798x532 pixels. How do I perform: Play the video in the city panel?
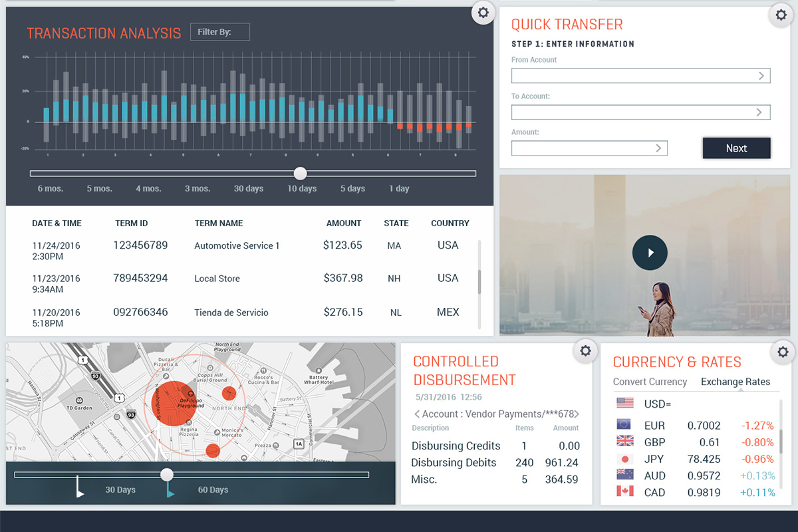pyautogui.click(x=650, y=253)
